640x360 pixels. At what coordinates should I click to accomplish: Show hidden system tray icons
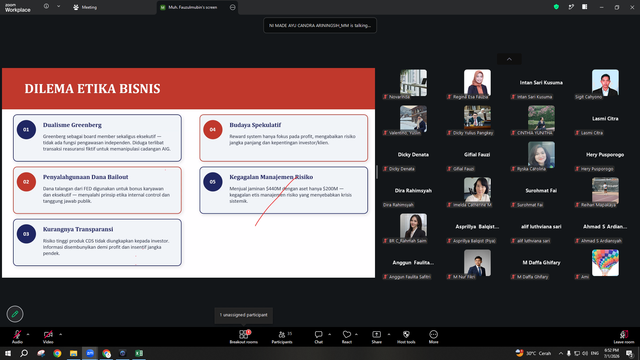tap(561, 353)
